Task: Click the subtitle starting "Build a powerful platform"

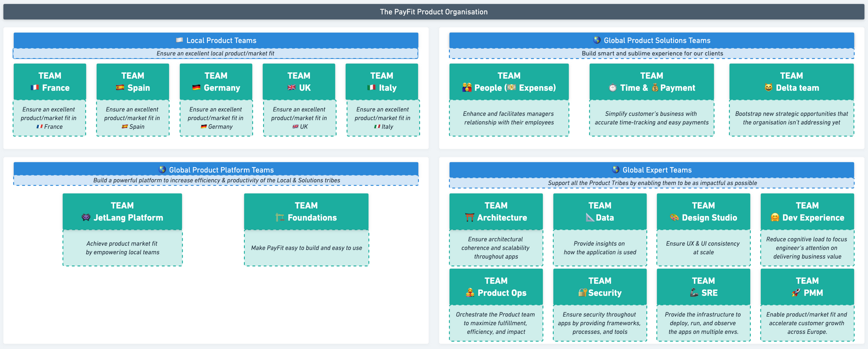Action: click(217, 180)
